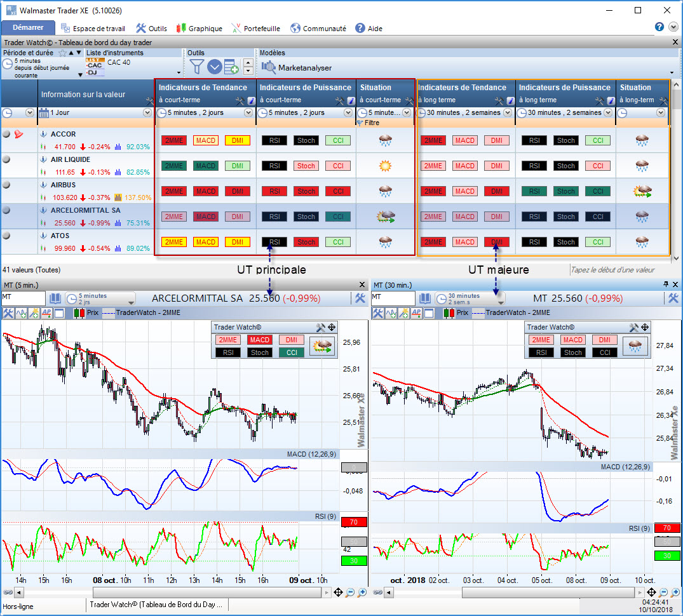Expand the Liste d'instruments dropdown arrow
The height and width of the screenshot is (616, 683).
point(179,72)
